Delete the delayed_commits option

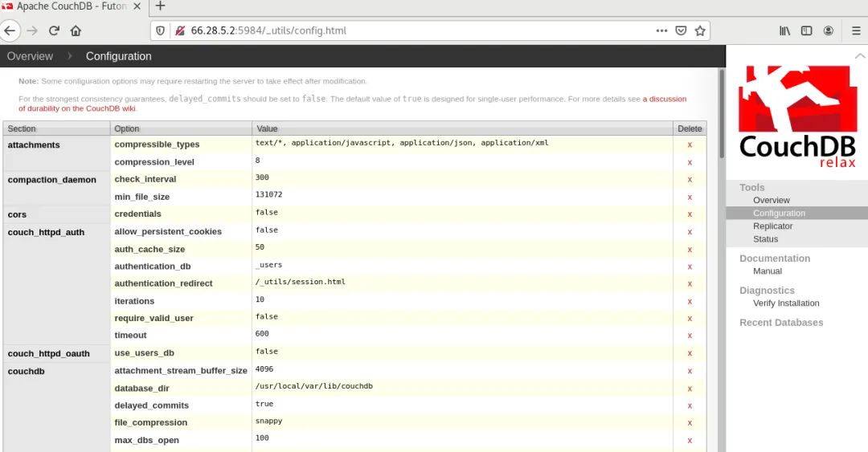[690, 406]
